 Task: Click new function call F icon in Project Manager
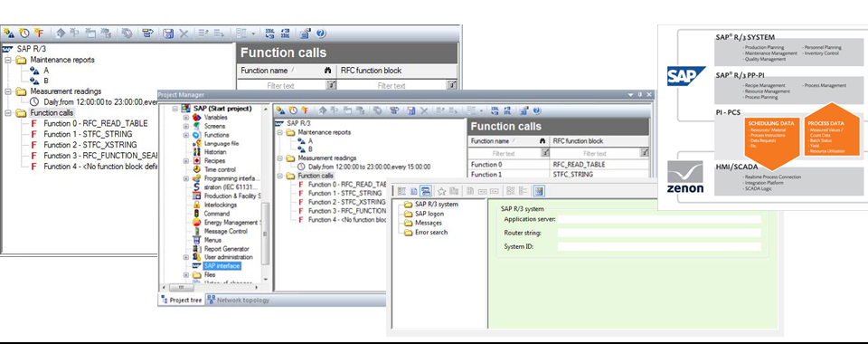point(305,110)
